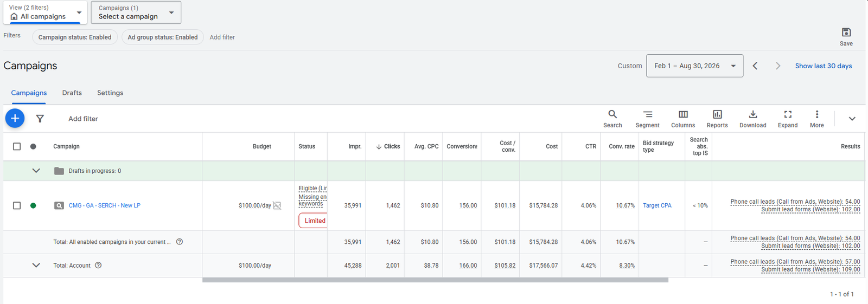Click the Target CPA bid strategy link
868x304 pixels.
pyautogui.click(x=657, y=205)
